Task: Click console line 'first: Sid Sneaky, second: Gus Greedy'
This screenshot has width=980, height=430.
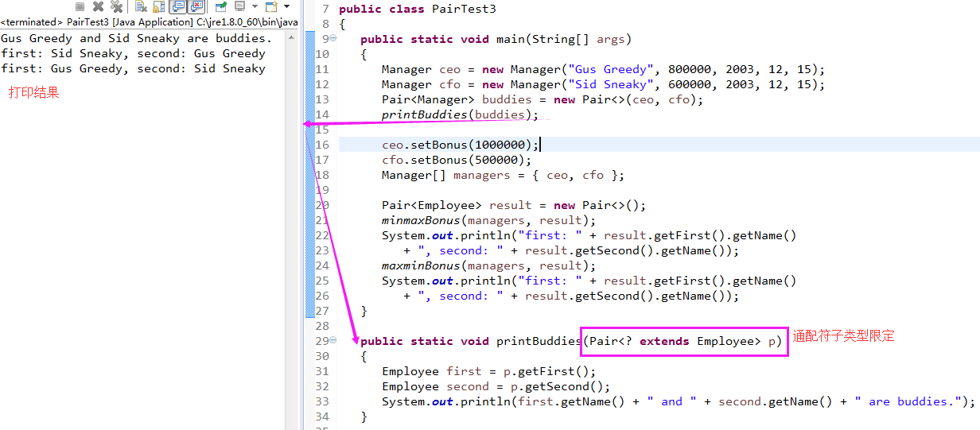Action: click(133, 53)
